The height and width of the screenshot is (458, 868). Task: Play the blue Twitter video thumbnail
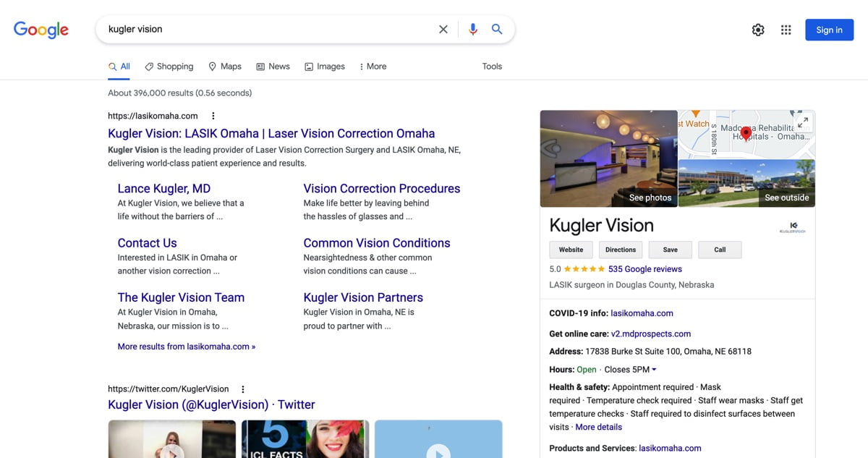(438, 439)
